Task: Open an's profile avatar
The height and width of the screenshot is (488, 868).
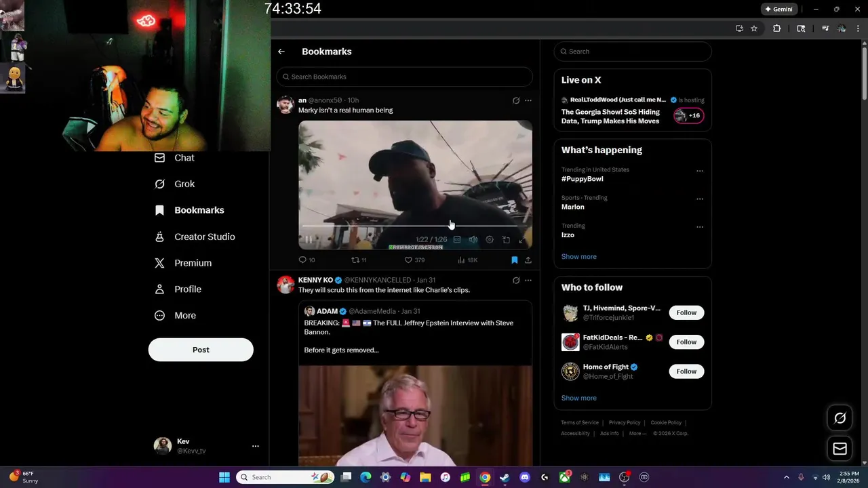Action: (285, 105)
